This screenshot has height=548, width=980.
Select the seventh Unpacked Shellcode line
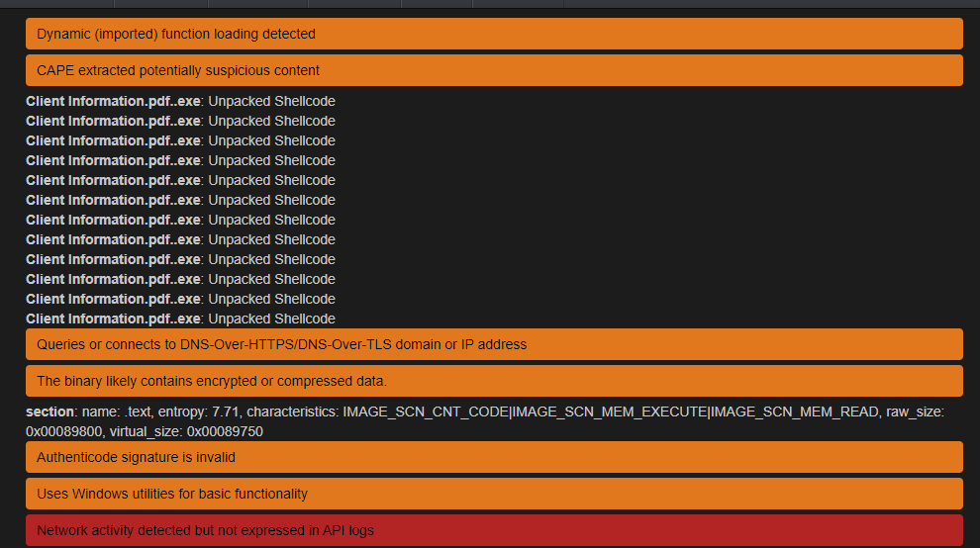click(180, 220)
